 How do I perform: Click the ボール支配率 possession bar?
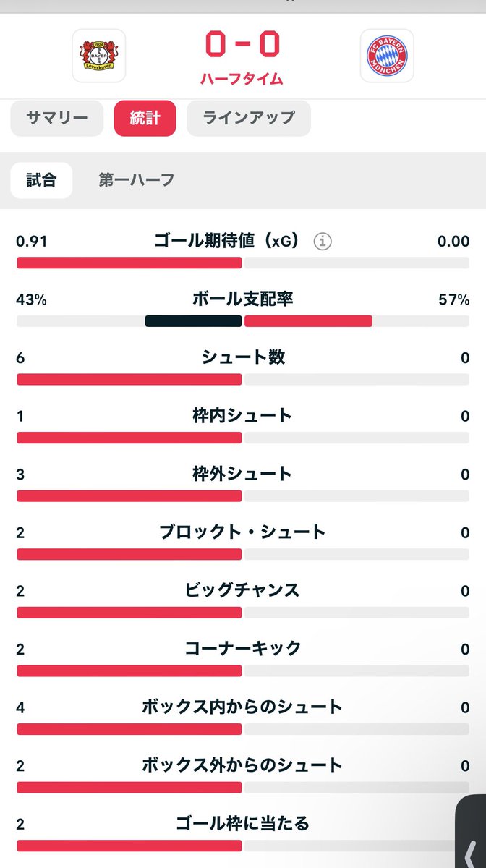243,321
